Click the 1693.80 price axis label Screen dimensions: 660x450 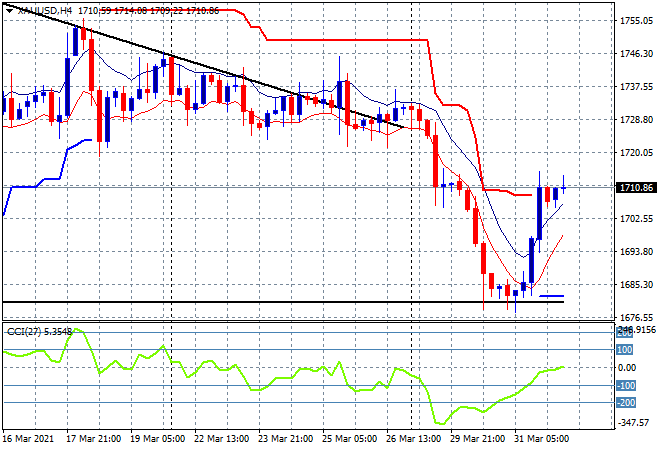pyautogui.click(x=636, y=252)
